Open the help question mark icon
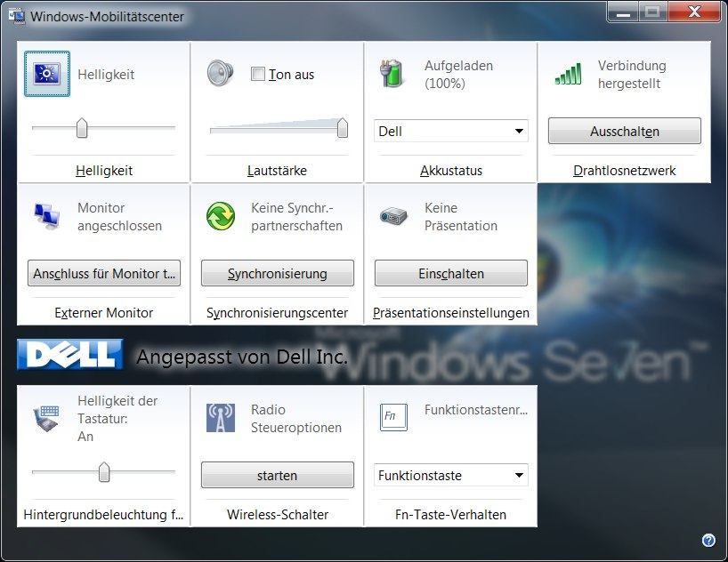Screen dimensions: 728x562 click(x=708, y=540)
